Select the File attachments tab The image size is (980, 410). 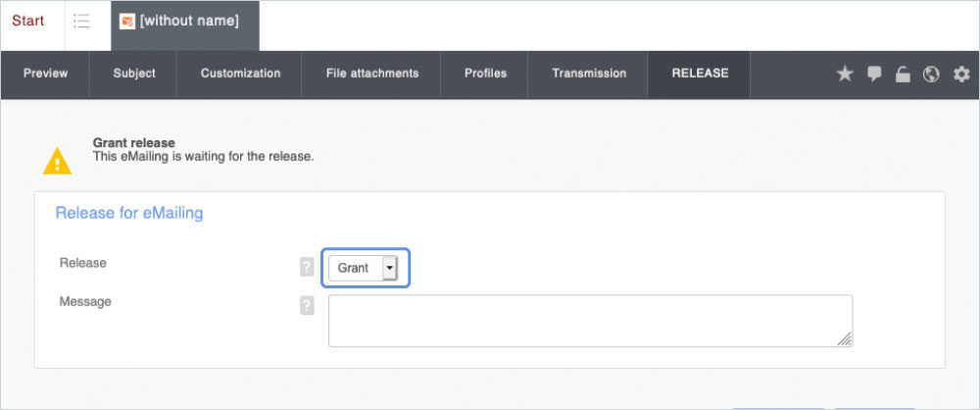pos(372,74)
